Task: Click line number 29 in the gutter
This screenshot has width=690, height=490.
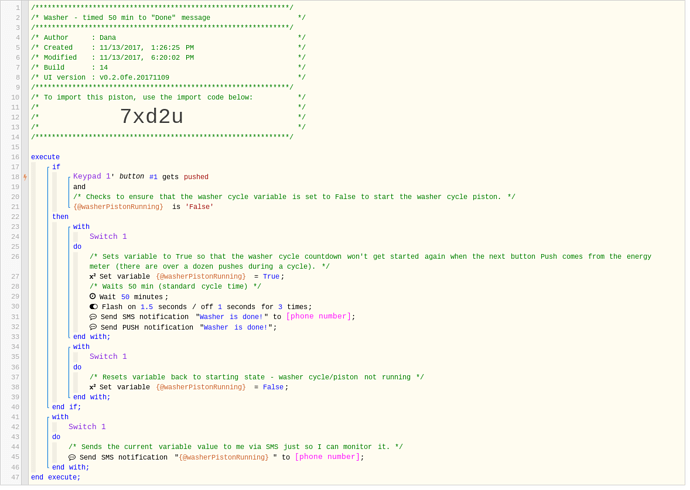Action: 15,297
